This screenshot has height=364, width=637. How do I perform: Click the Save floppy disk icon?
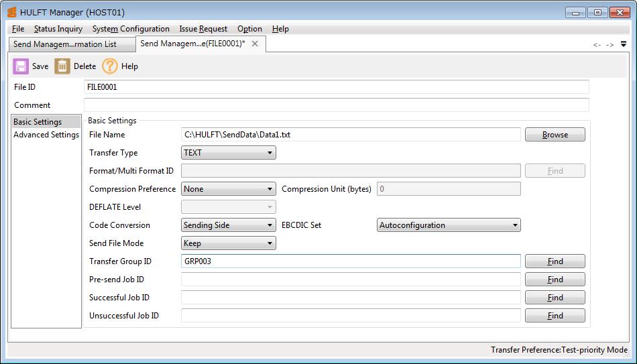click(x=21, y=66)
